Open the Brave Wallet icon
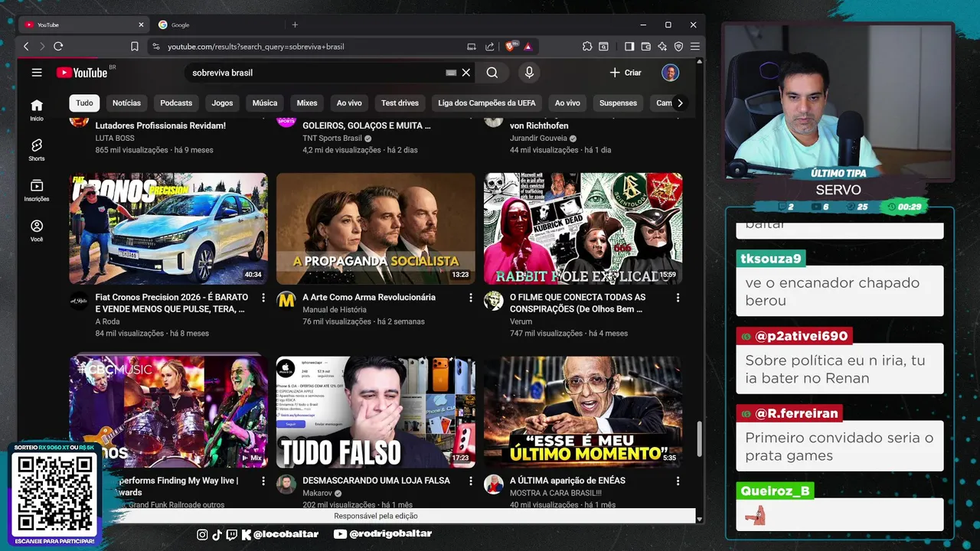 click(x=646, y=47)
